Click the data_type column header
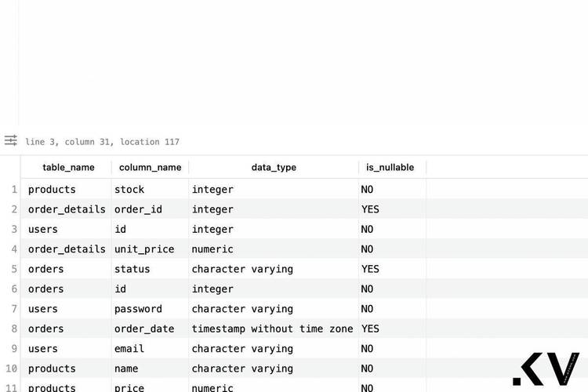 coord(274,167)
